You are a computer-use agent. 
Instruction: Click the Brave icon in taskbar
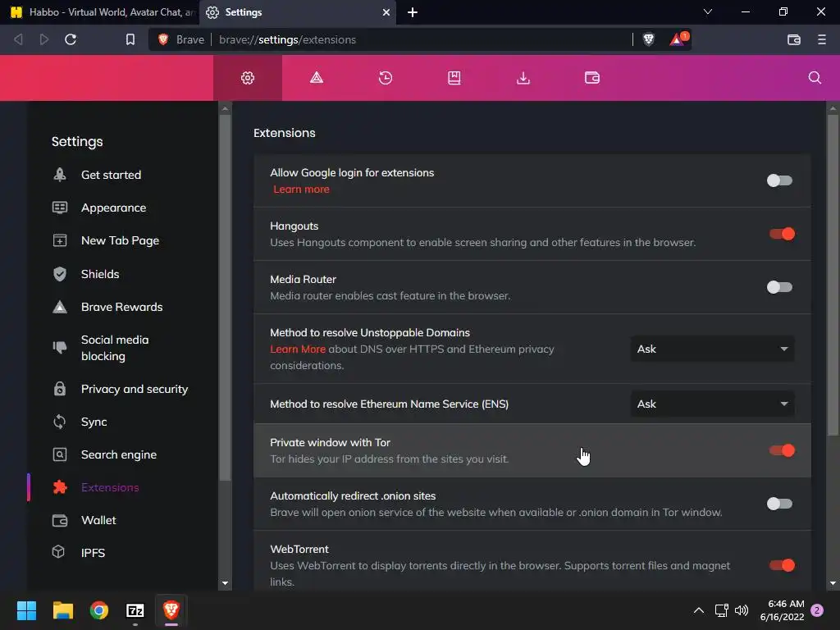[x=171, y=610]
